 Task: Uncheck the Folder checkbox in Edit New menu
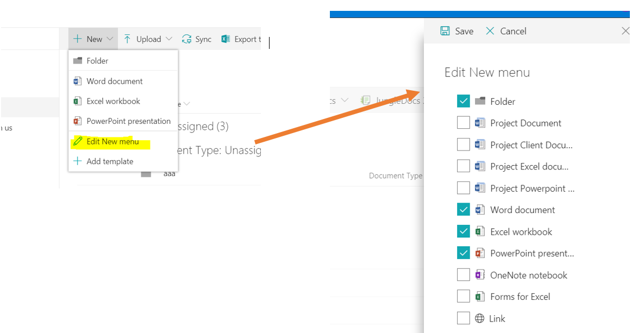coord(463,101)
